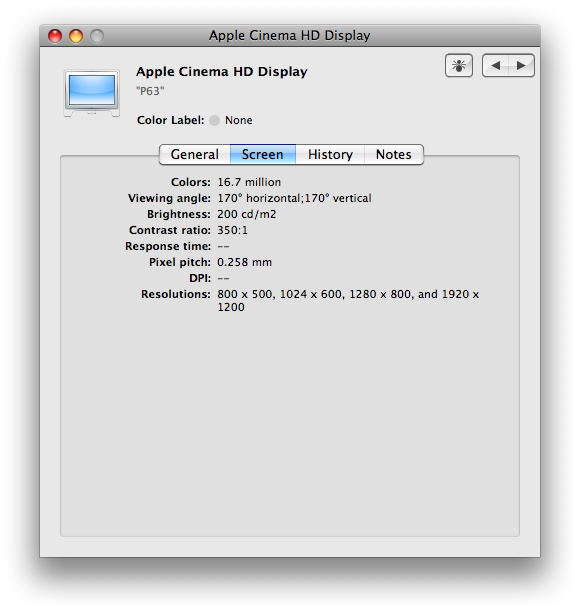
Task: Click the viewing angle value text
Action: click(294, 198)
